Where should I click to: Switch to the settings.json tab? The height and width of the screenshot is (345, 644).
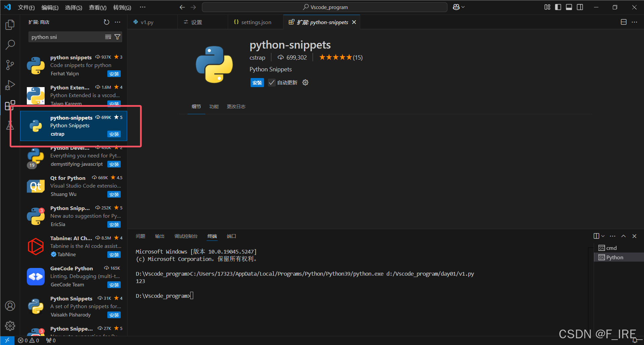coord(256,22)
